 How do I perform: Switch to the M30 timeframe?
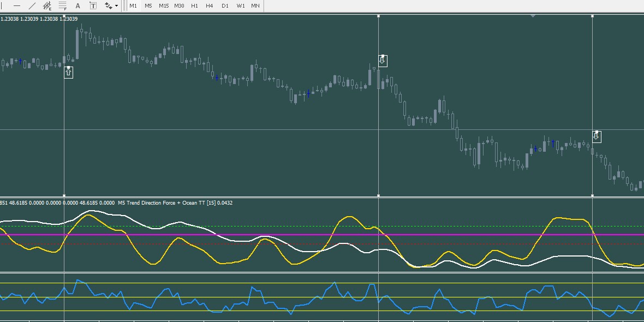[x=179, y=6]
